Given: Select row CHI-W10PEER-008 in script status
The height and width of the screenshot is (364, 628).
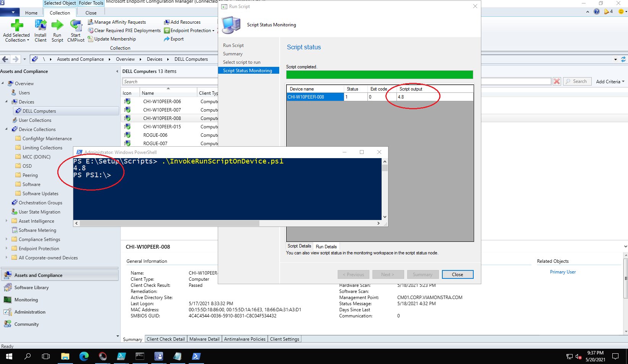Looking at the screenshot, I should 315,97.
